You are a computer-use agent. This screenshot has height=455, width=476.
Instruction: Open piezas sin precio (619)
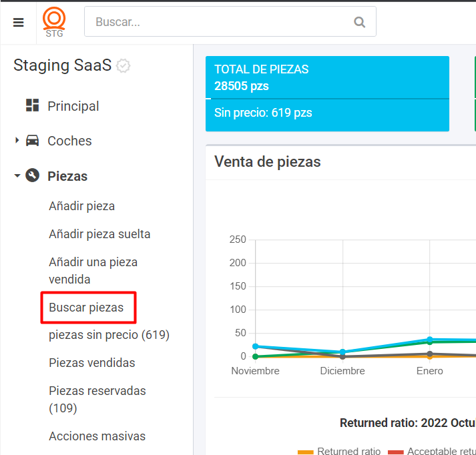(109, 335)
